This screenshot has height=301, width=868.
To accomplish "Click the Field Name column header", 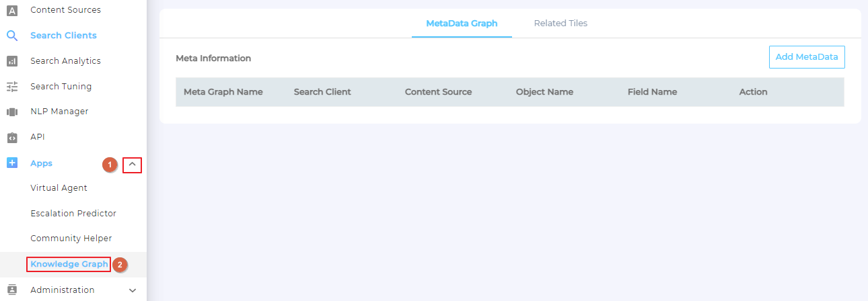I will point(652,92).
